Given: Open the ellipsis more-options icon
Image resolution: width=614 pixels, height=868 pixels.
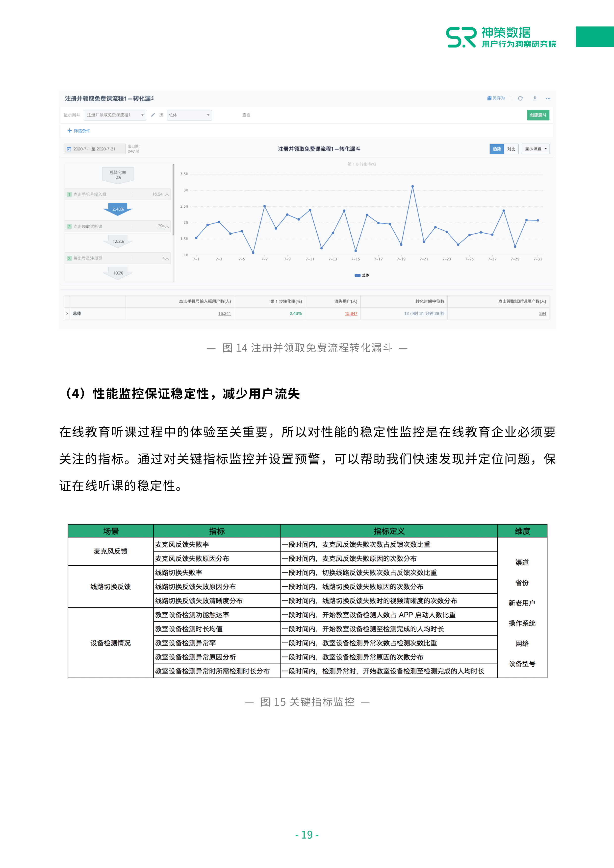Looking at the screenshot, I should point(548,99).
